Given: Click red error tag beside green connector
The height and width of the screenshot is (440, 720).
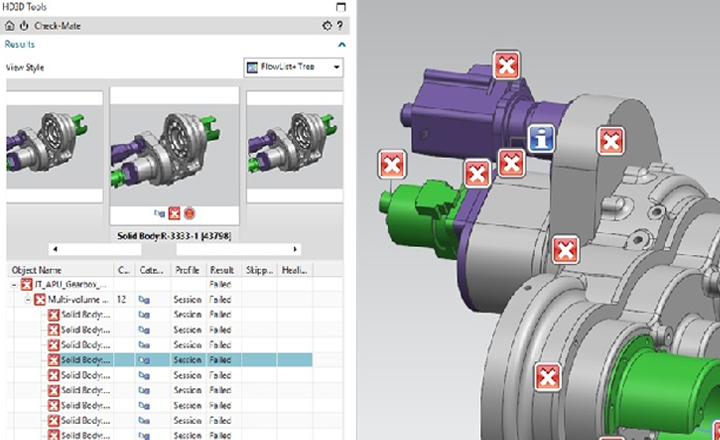Looking at the screenshot, I should (x=391, y=164).
